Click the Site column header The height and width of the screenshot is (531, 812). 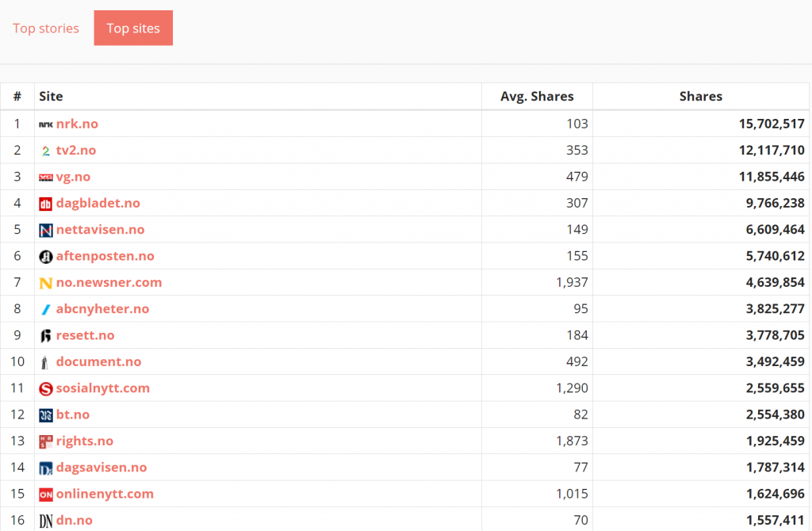coord(51,97)
